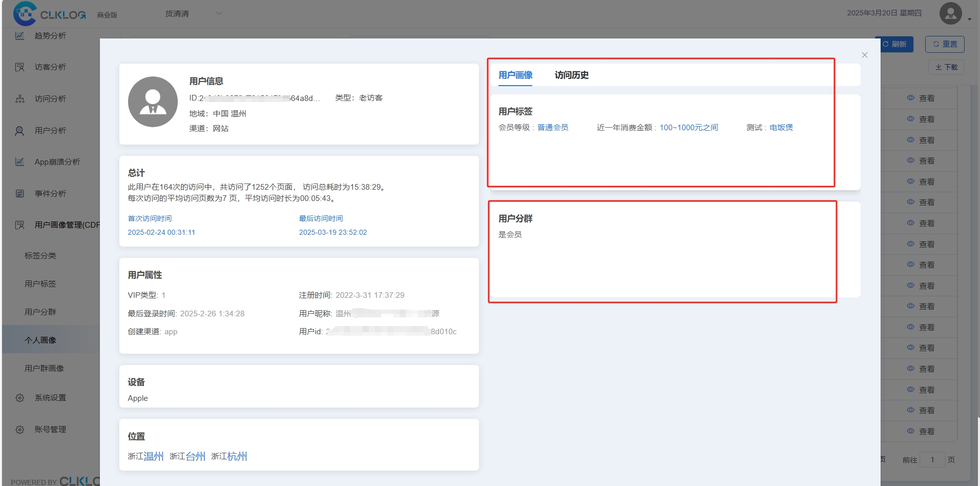Select 用户分群 submenu item
The height and width of the screenshot is (486, 980).
(40, 312)
